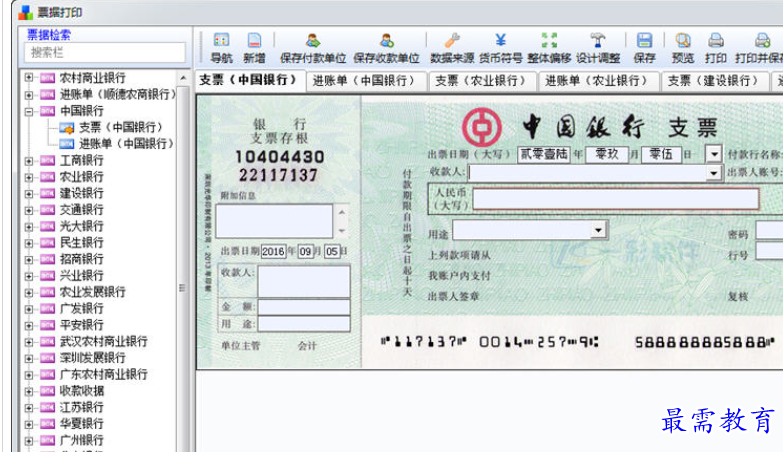Select 进账单（顺德农商银行） tree row
Screen dimensions: 783x452
tap(118, 94)
